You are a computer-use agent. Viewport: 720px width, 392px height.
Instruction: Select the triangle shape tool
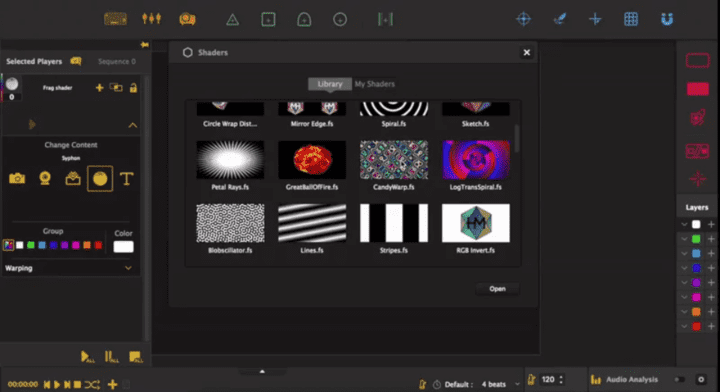pos(232,20)
